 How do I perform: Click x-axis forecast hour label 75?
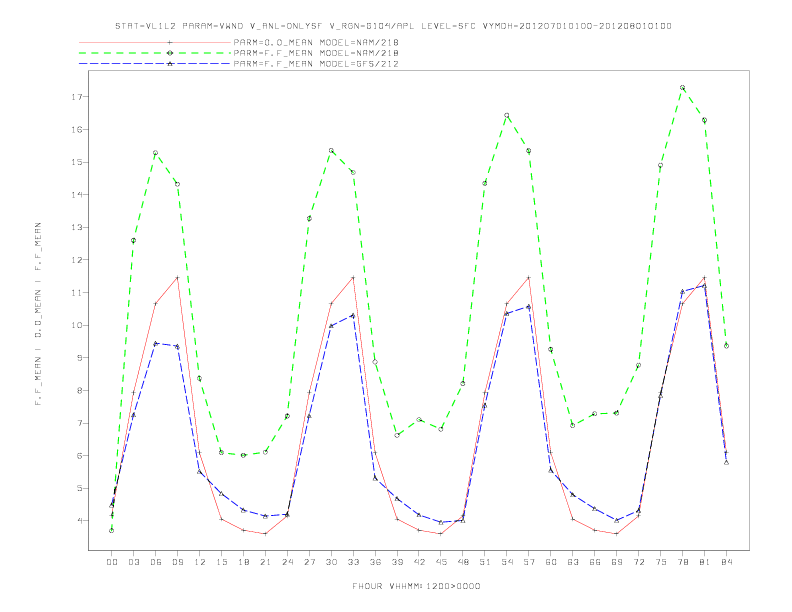click(661, 562)
